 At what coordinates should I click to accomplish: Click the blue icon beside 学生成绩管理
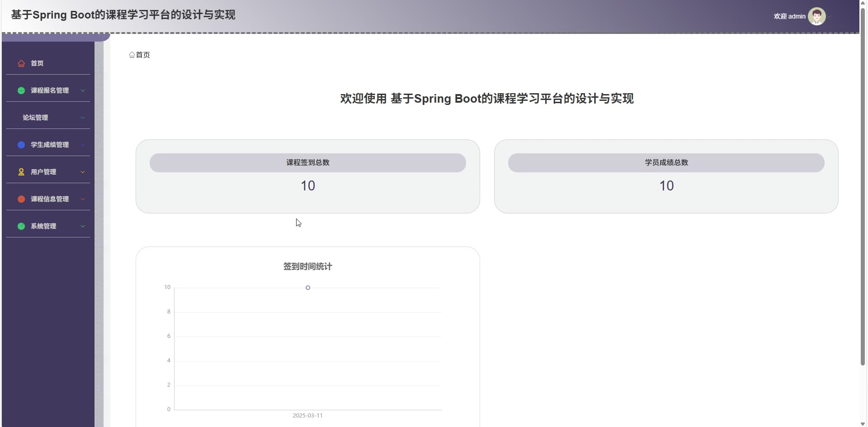[21, 145]
